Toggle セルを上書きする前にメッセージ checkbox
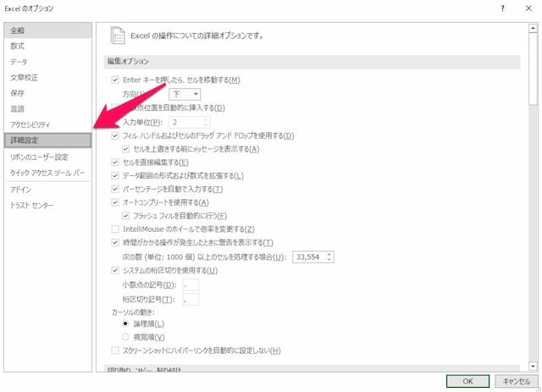 126,149
